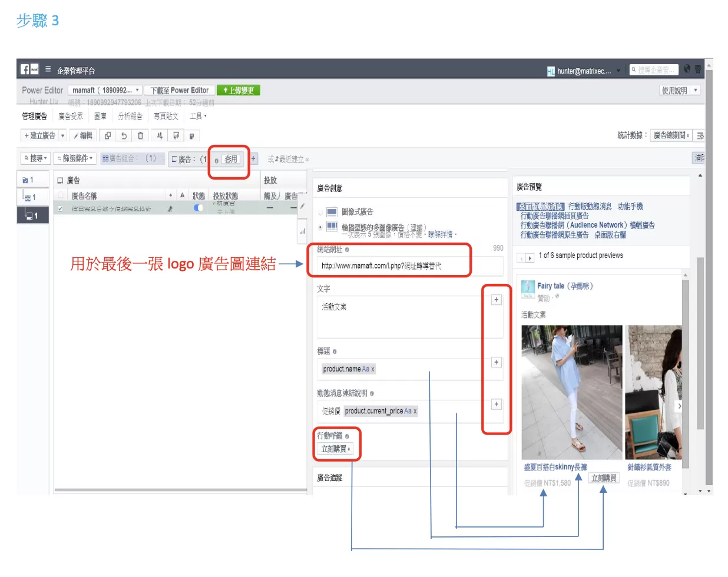Image resolution: width=728 pixels, height=577 pixels.
Task: Open dropdown arrow next to 建立廣告
Action: 62,135
